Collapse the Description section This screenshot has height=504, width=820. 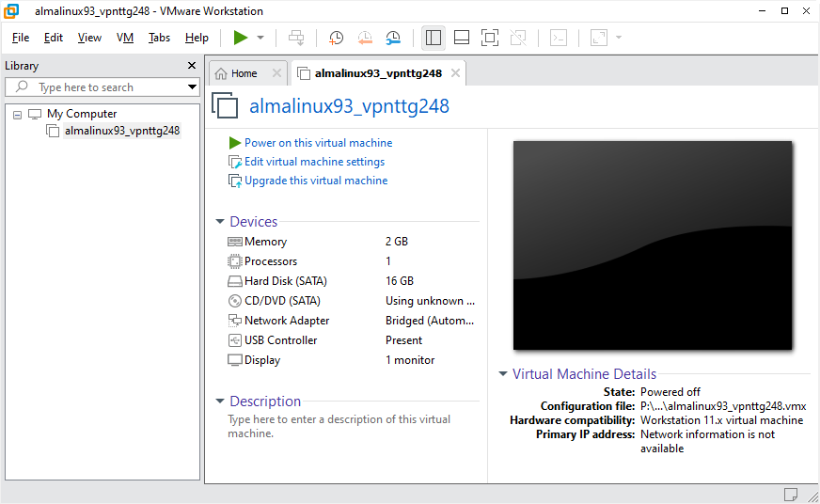pos(220,401)
